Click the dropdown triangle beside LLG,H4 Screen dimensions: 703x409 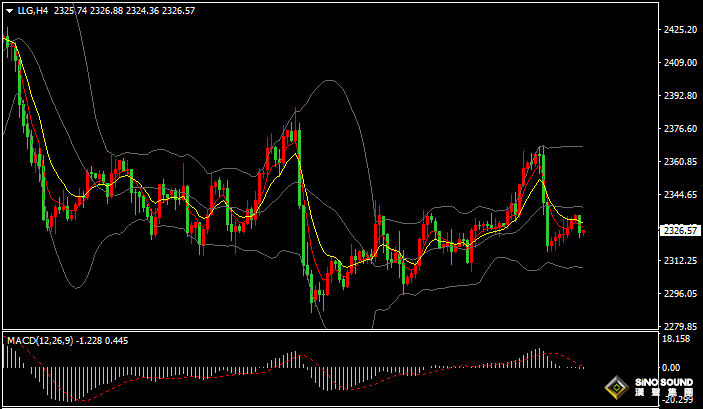pos(9,10)
